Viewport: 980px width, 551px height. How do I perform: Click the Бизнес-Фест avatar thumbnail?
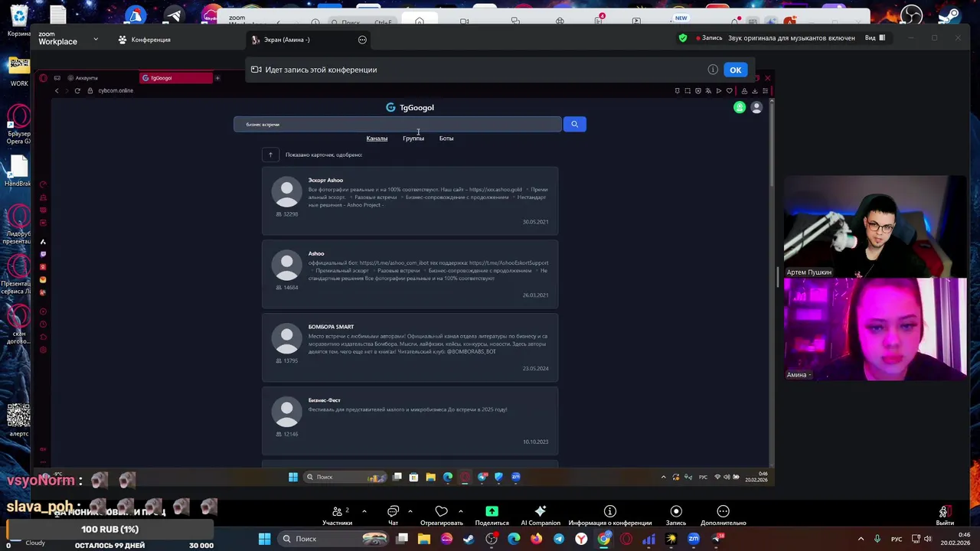coord(287,412)
